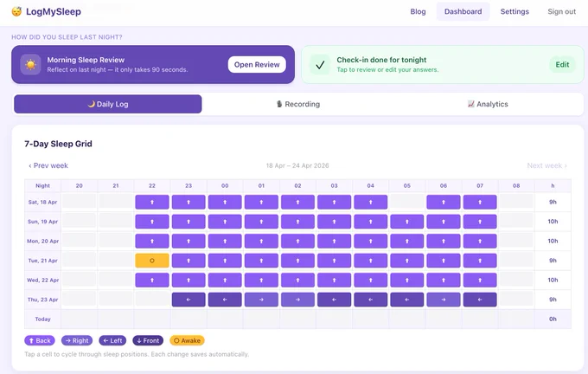Click the Today row's empty cell at hour 23
Image resolution: width=588 pixels, height=374 pixels.
(189, 319)
